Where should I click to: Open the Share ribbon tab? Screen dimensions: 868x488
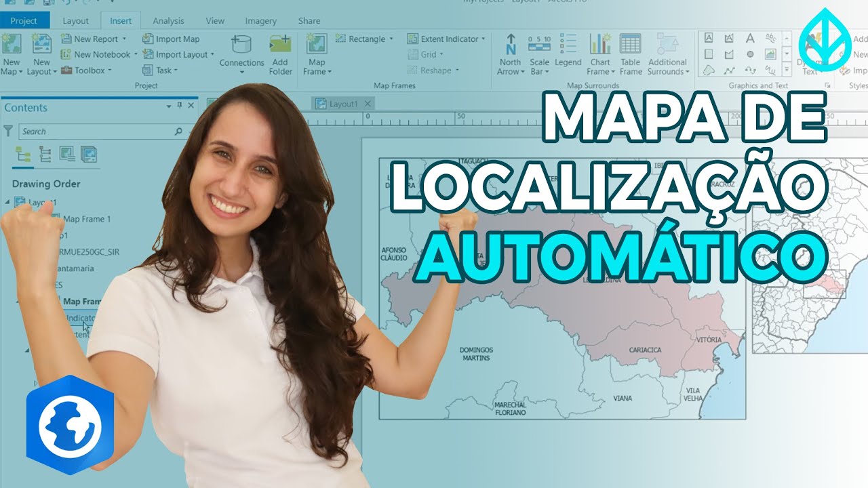[309, 20]
